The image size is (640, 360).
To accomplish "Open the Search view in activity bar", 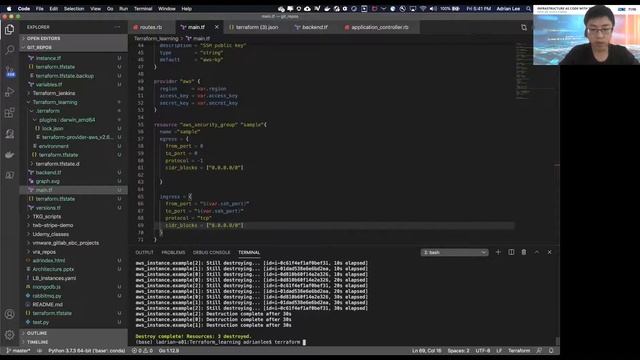I will tap(9, 50).
